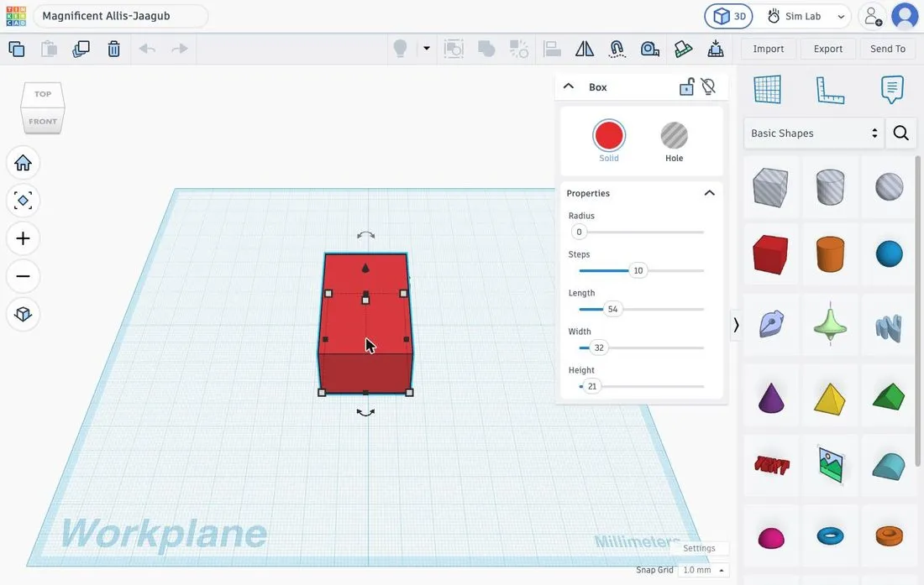Invite people with add-user icon
Image resolution: width=924 pixels, height=585 pixels.
872,17
